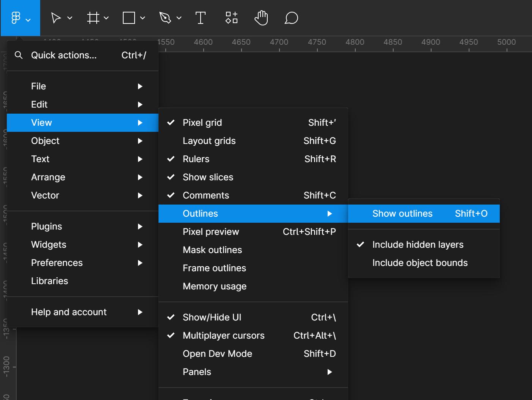Open the Vector menu item
This screenshot has width=532, height=400.
tap(83, 195)
